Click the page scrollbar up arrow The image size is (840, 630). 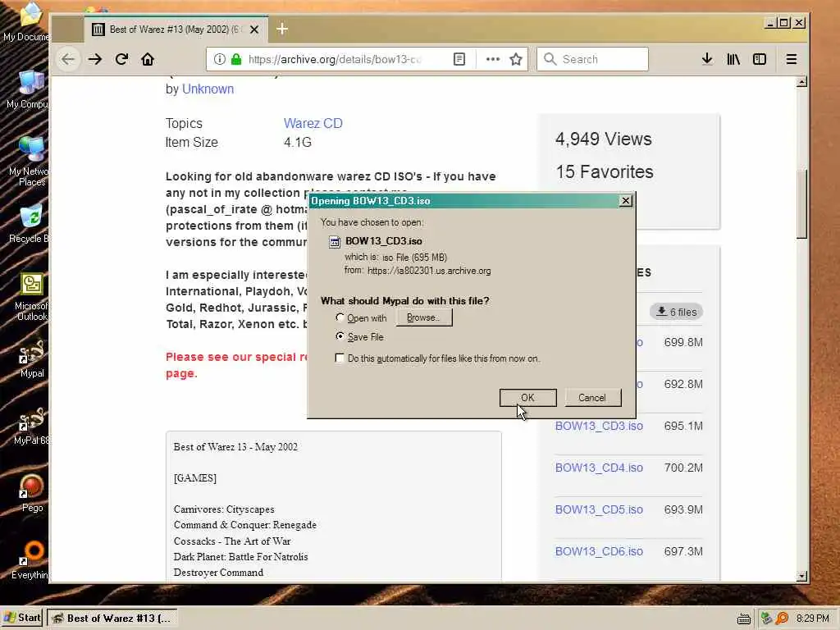coord(802,82)
